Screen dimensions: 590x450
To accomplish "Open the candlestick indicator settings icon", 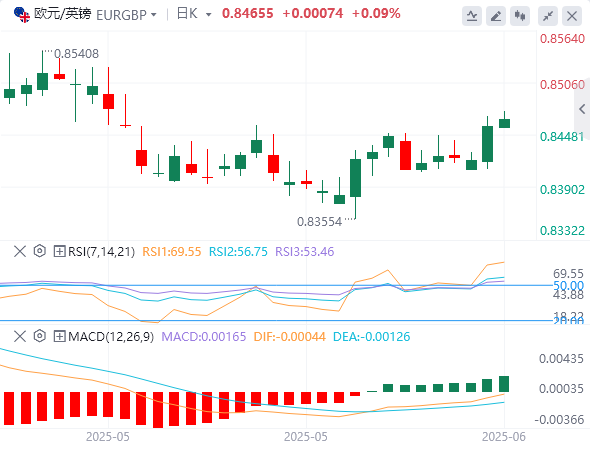I will tap(520, 16).
